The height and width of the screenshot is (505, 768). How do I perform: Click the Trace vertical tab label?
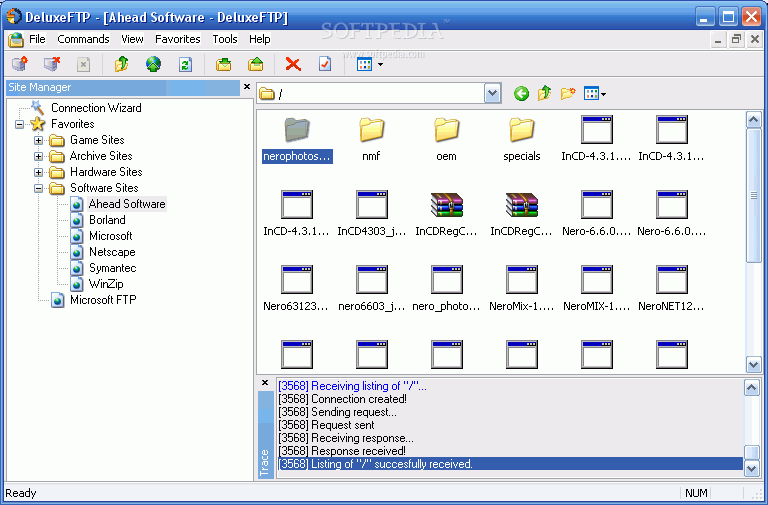click(x=265, y=462)
